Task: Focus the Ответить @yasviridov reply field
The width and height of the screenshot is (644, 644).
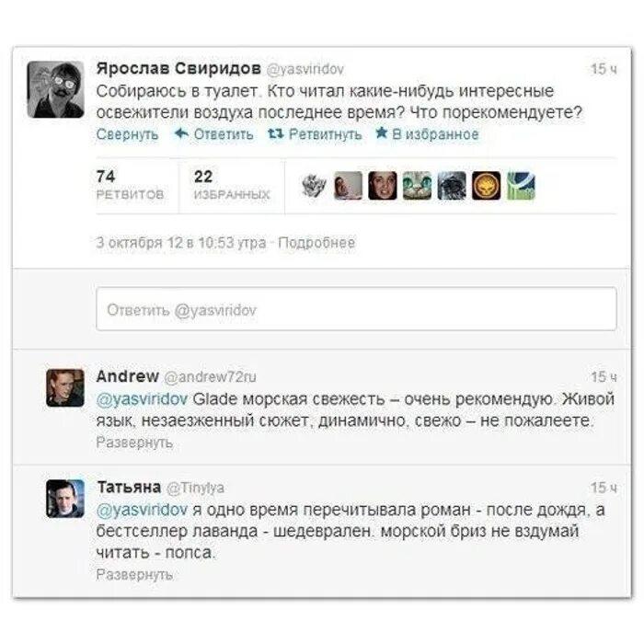Action: coord(356,309)
